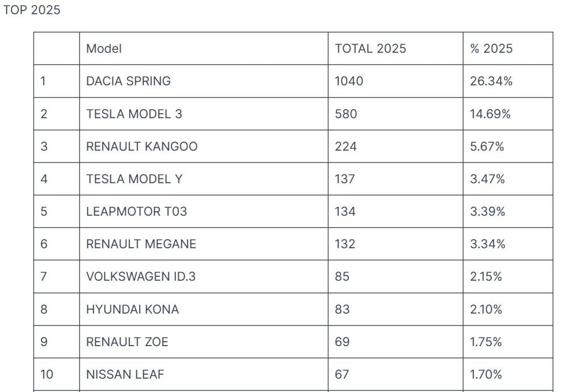Click the % 2025 column header
Image resolution: width=566 pixels, height=392 pixels.
pyautogui.click(x=491, y=49)
